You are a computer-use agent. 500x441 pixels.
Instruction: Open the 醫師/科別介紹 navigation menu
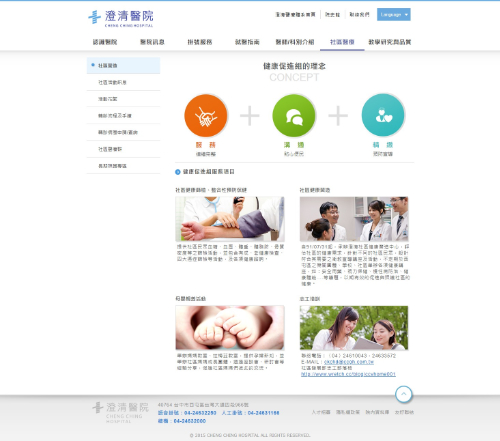point(295,42)
